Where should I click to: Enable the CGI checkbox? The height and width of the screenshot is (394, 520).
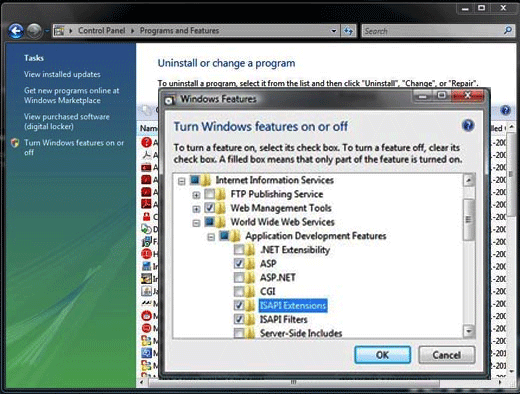[239, 292]
